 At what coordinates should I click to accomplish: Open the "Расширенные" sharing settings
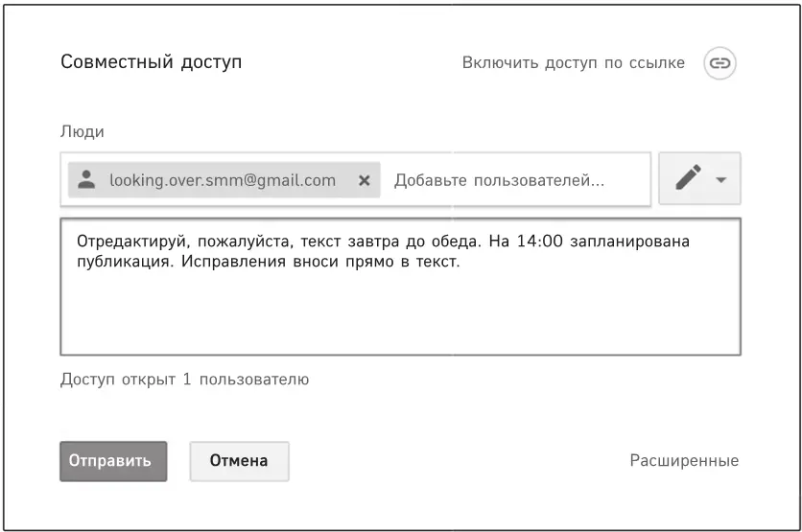[x=684, y=461]
